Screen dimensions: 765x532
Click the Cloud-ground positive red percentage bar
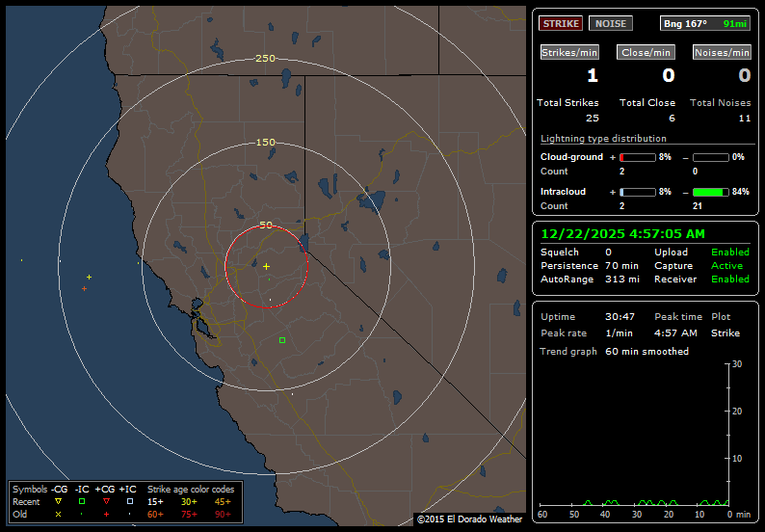tap(637, 156)
